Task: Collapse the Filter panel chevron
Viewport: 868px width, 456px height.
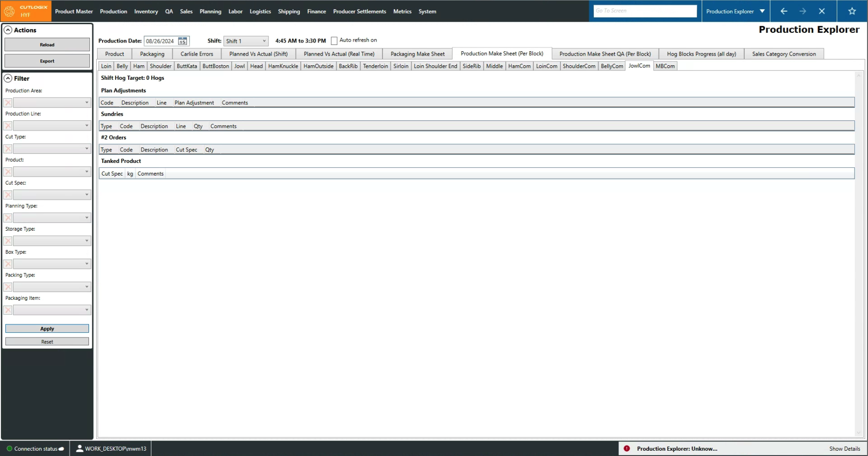Action: point(8,78)
